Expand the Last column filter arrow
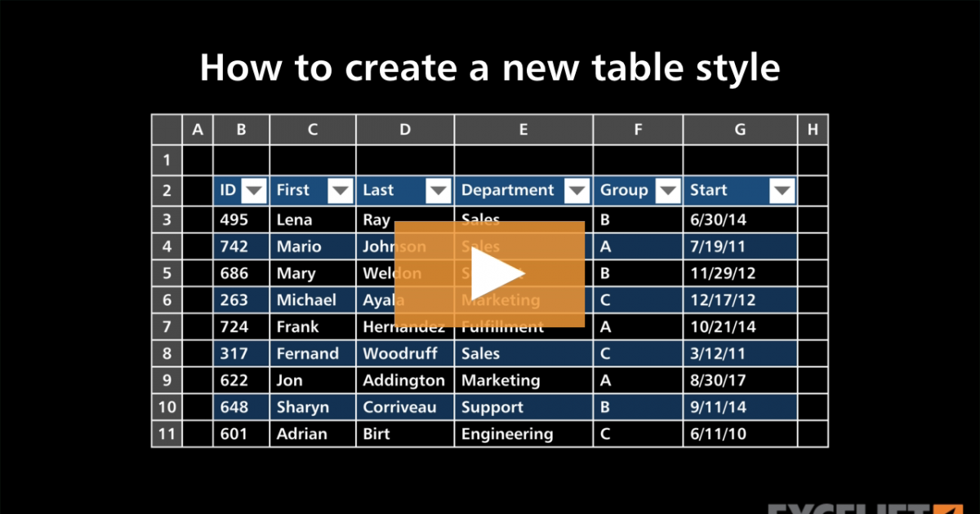This screenshot has width=980, height=514. [x=439, y=191]
